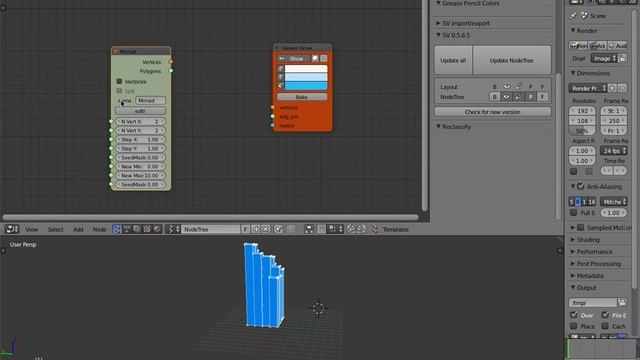Open the Select menu in node editor
The image size is (640, 360).
click(x=56, y=229)
